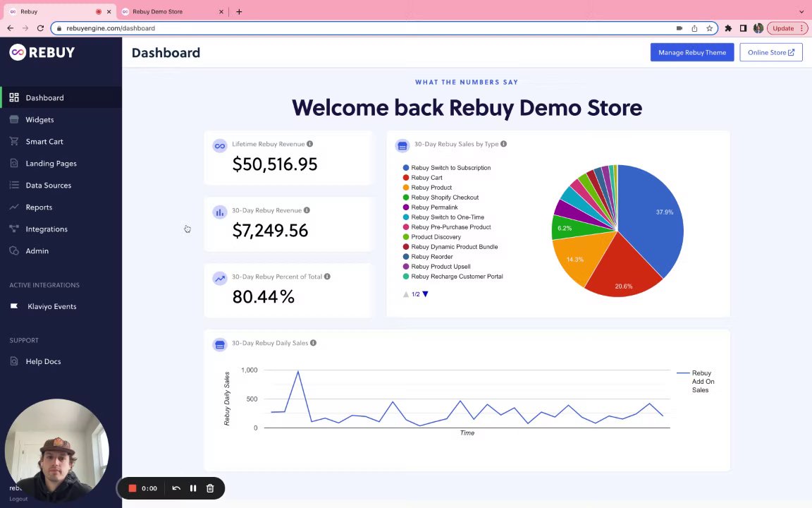Click the presenter webcam bubble
The image size is (812, 508).
(x=57, y=450)
